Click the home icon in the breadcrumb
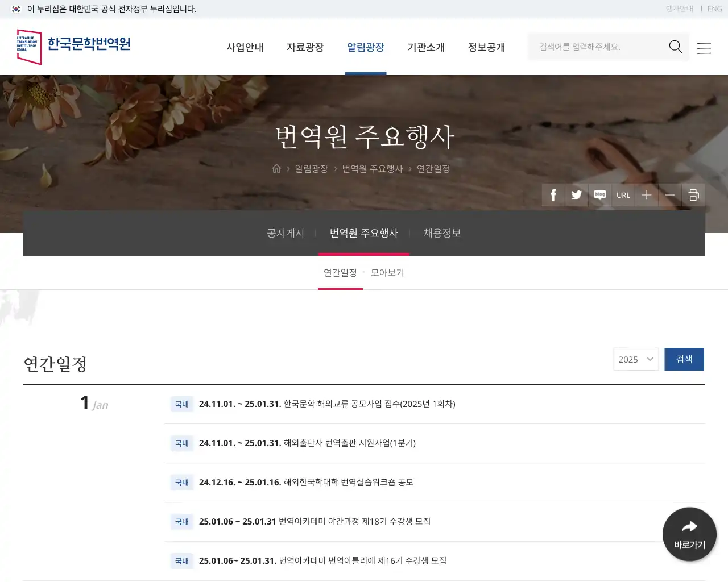This screenshot has height=582, width=728. tap(277, 168)
